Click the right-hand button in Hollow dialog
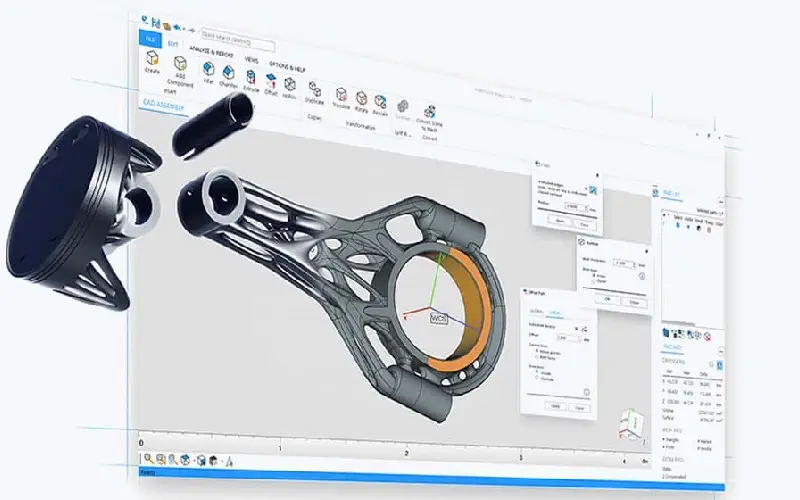This screenshot has height=500, width=800. coord(634,303)
